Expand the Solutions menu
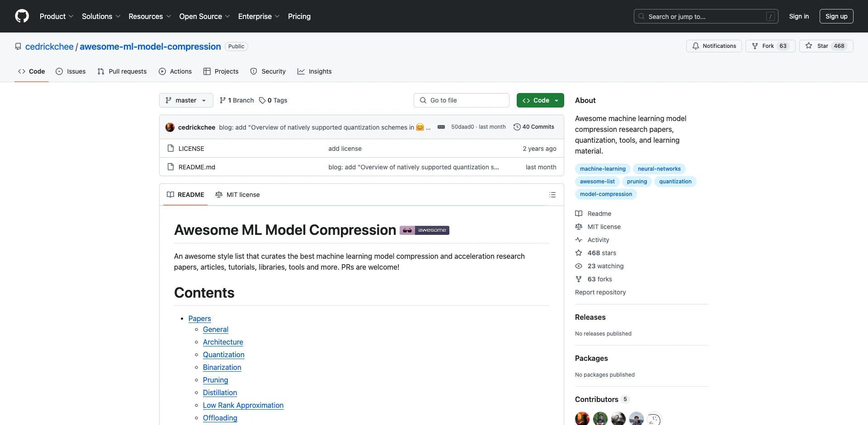This screenshot has width=868, height=425. tap(101, 16)
